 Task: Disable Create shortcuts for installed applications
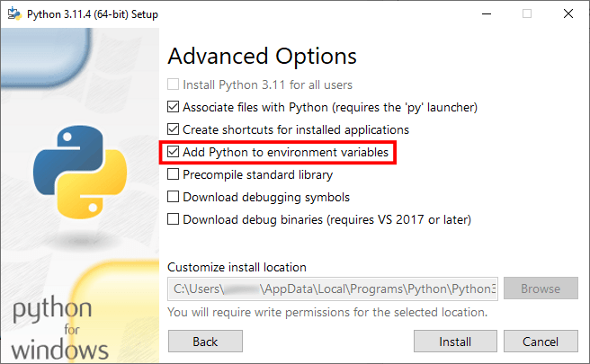pos(174,129)
